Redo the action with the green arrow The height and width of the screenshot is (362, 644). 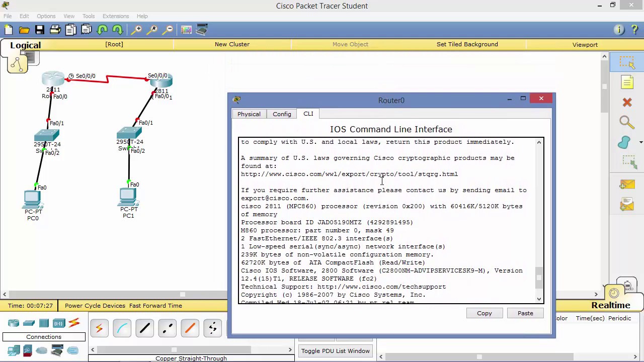click(118, 30)
